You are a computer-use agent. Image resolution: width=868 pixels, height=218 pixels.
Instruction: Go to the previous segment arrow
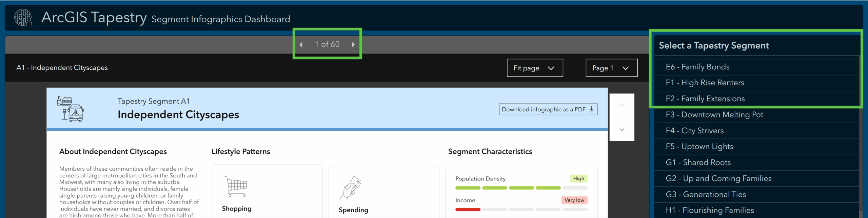pyautogui.click(x=301, y=45)
